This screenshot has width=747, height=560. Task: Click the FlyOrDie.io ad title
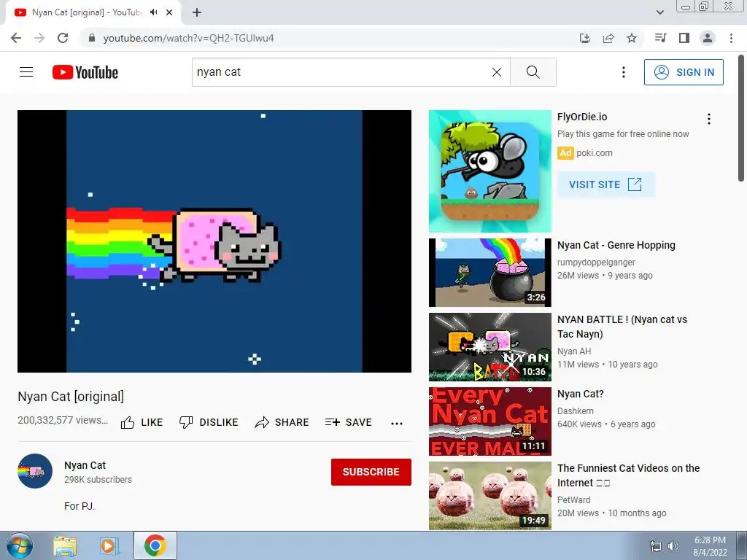[x=582, y=117]
